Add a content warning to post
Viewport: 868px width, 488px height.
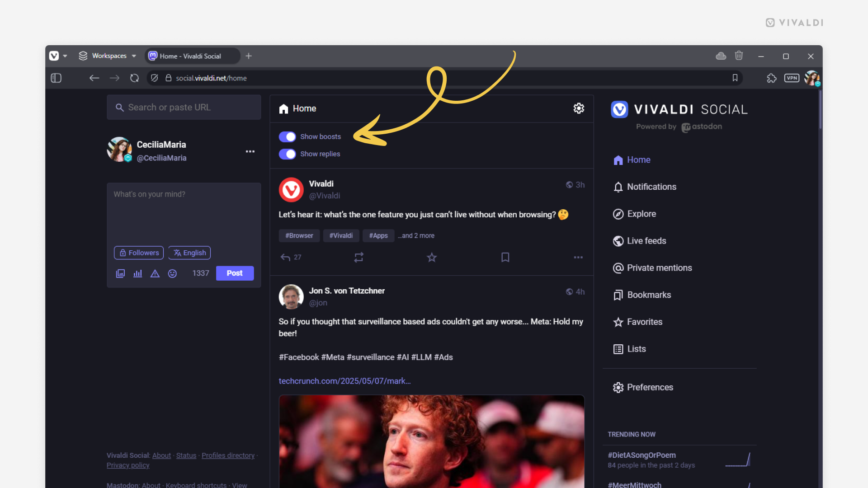point(155,273)
